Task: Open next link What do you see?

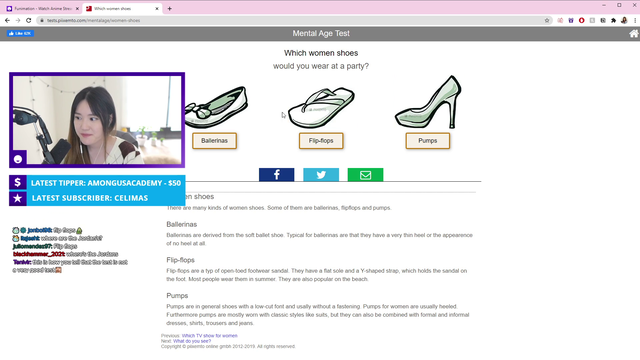Action: point(192,341)
